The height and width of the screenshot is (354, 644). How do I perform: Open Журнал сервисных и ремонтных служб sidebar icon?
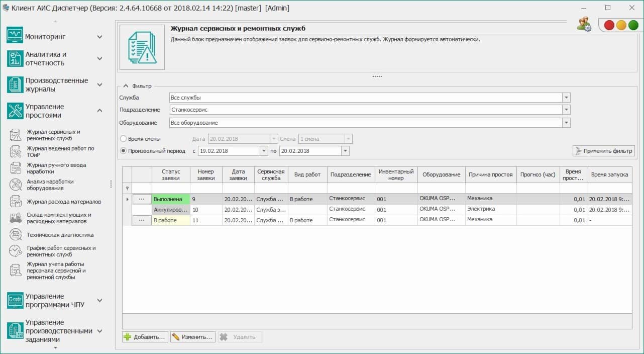pos(16,135)
